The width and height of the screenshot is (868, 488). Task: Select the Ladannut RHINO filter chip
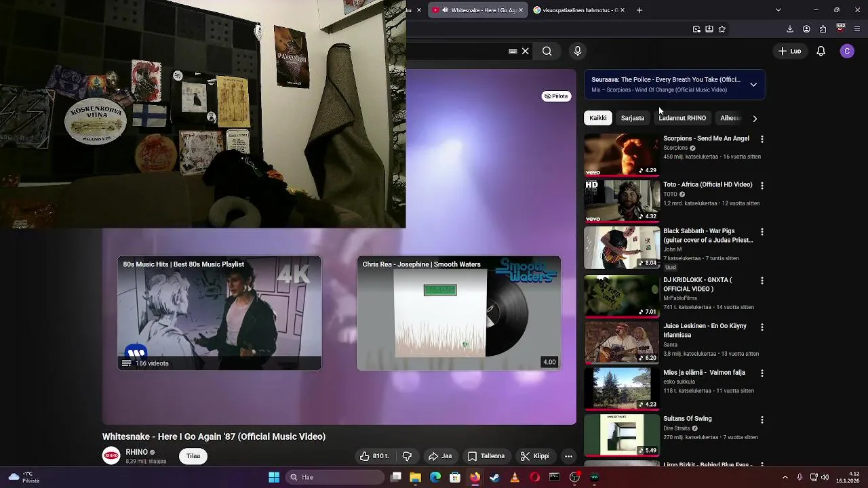pos(682,118)
